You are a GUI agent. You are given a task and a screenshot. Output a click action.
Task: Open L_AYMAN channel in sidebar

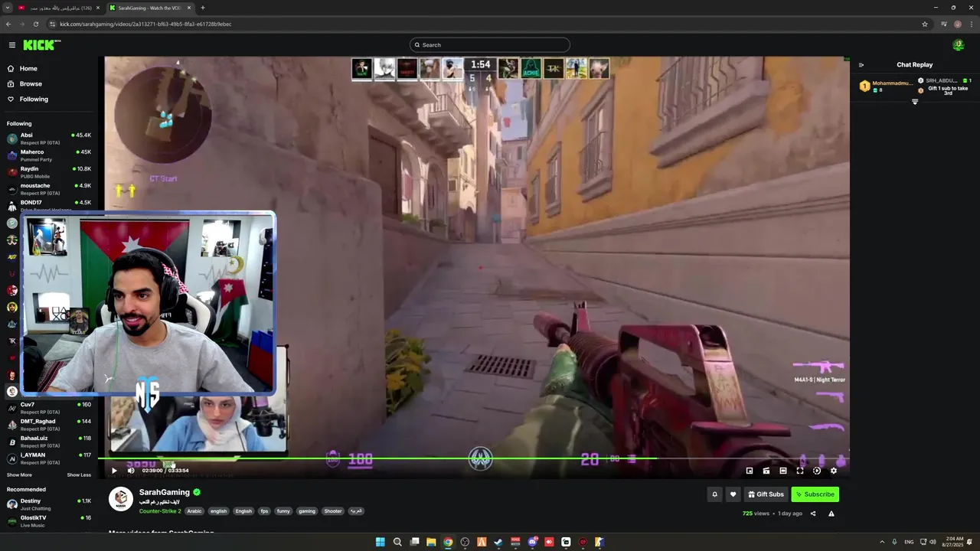tap(49, 458)
